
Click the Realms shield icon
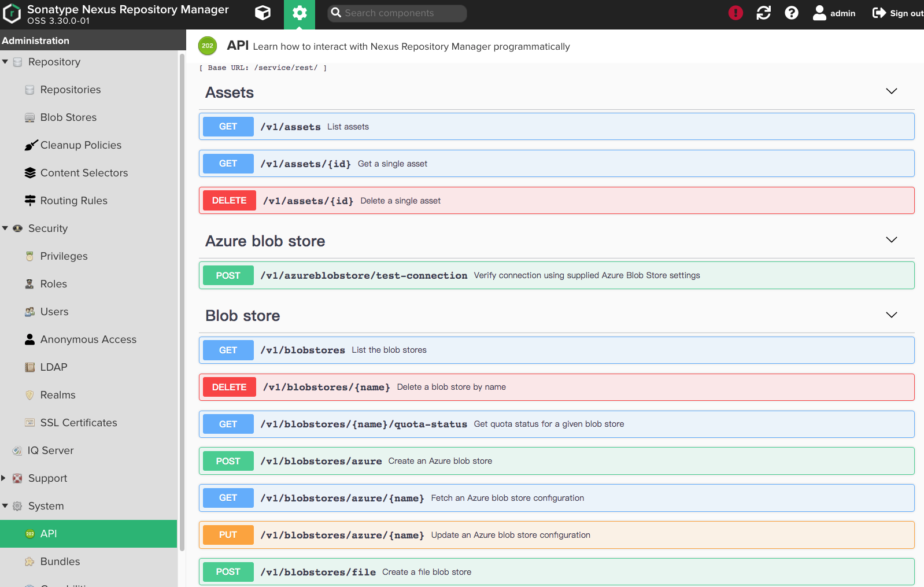(x=30, y=395)
